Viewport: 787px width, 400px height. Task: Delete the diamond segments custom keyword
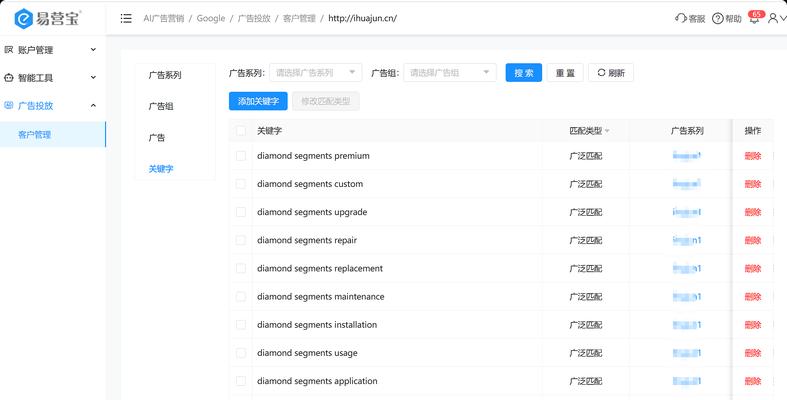coord(753,184)
